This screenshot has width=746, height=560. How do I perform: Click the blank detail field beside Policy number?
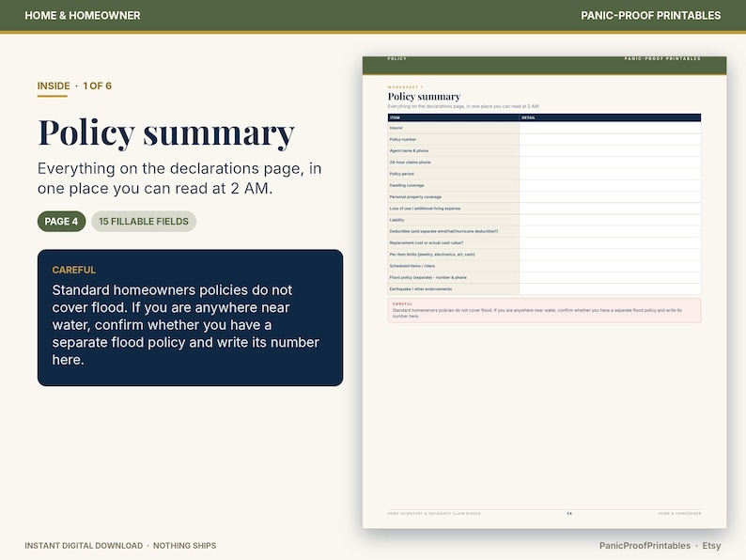click(x=610, y=139)
